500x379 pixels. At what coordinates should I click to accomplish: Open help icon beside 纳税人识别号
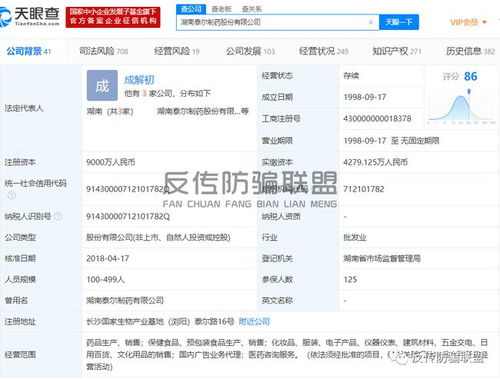(58, 216)
